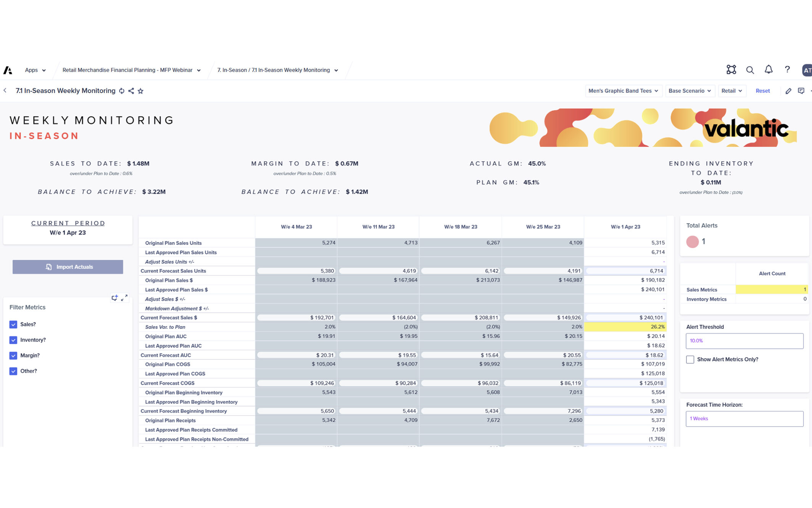Click the help question mark icon
Image resolution: width=812 pixels, height=508 pixels.
(787, 70)
